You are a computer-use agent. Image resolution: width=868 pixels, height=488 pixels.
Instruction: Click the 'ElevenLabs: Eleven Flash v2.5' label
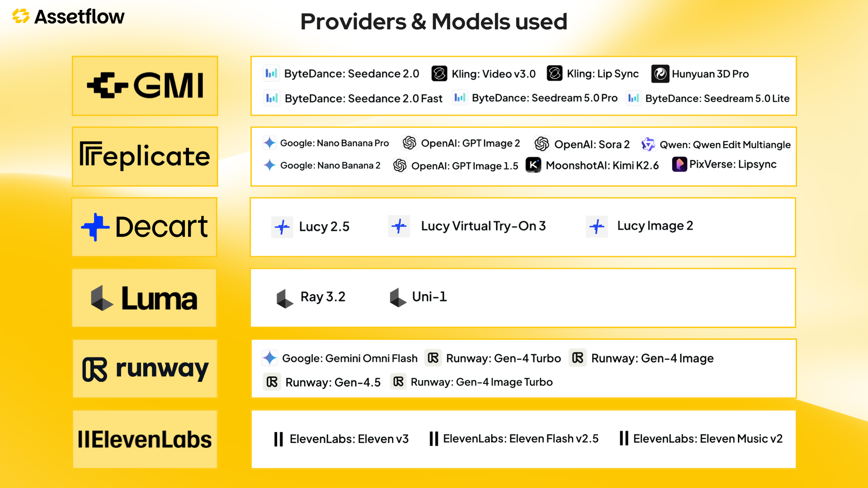click(521, 439)
